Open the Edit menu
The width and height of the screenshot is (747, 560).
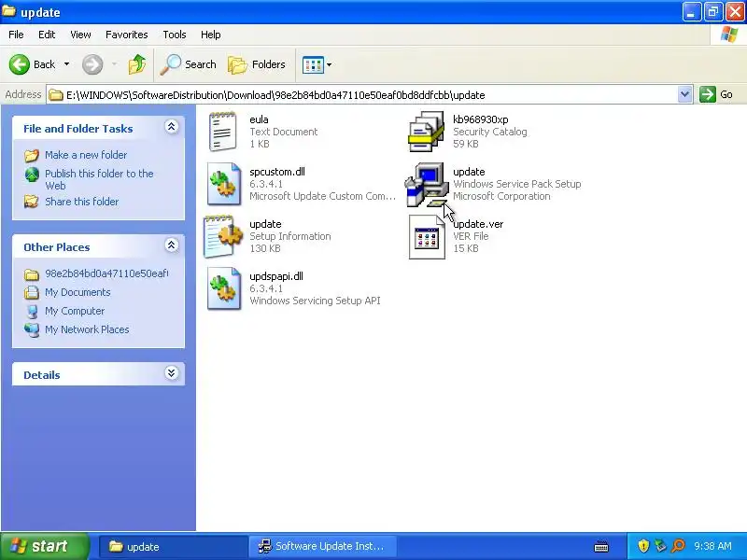click(47, 35)
